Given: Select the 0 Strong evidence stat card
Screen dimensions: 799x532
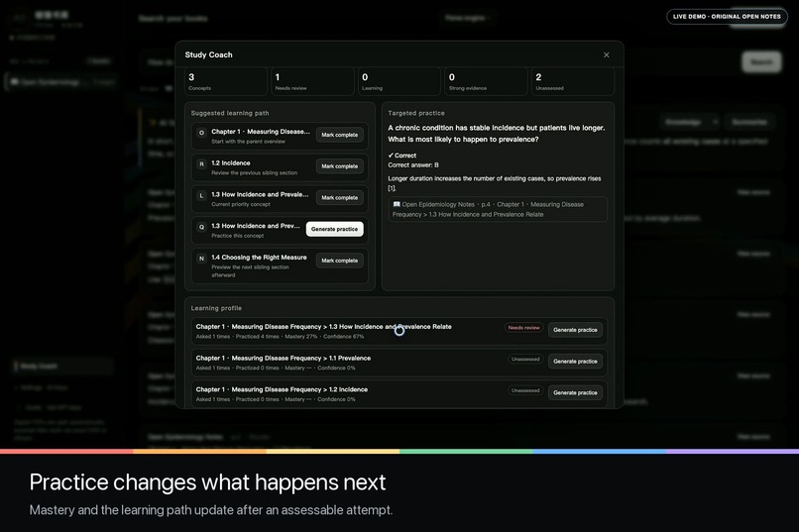Looking at the screenshot, I should [x=486, y=81].
